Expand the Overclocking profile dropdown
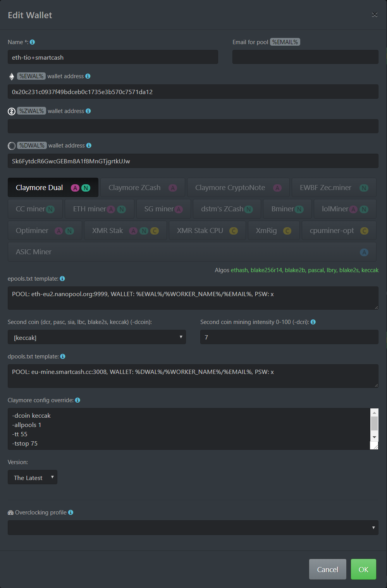This screenshot has height=588, width=387. tap(193, 528)
